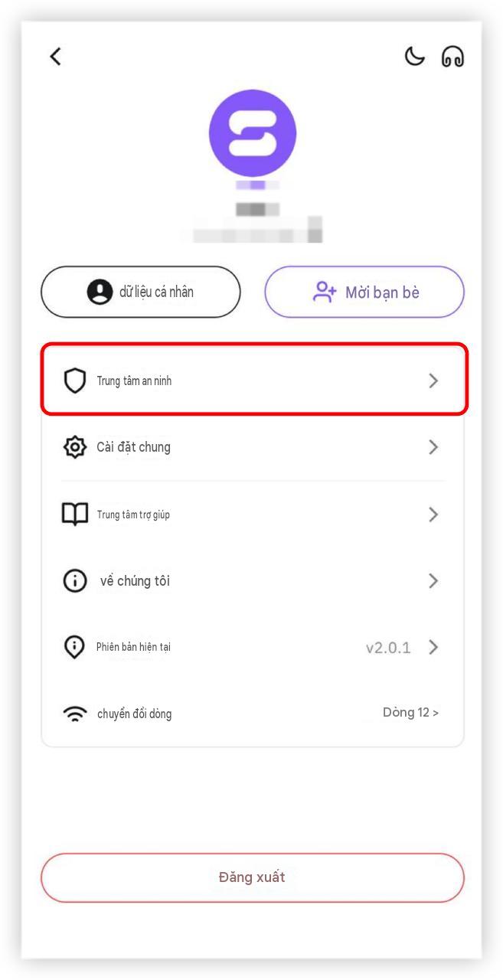Open support via headphones icon
Screen dimensions: 503x980
point(452,57)
